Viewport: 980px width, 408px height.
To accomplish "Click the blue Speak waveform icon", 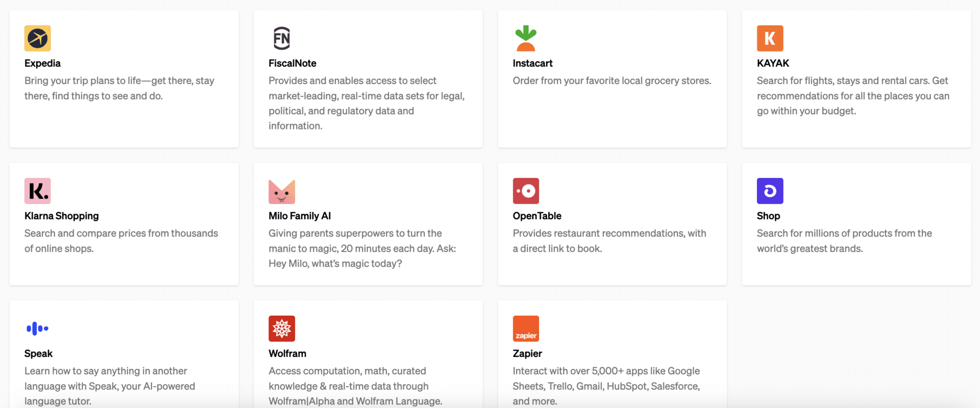I will pyautogui.click(x=37, y=328).
